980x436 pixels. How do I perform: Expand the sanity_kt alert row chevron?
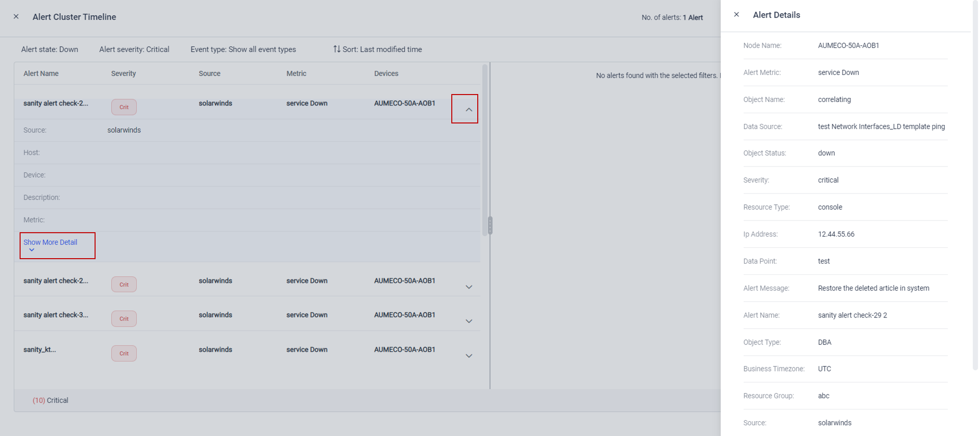468,356
